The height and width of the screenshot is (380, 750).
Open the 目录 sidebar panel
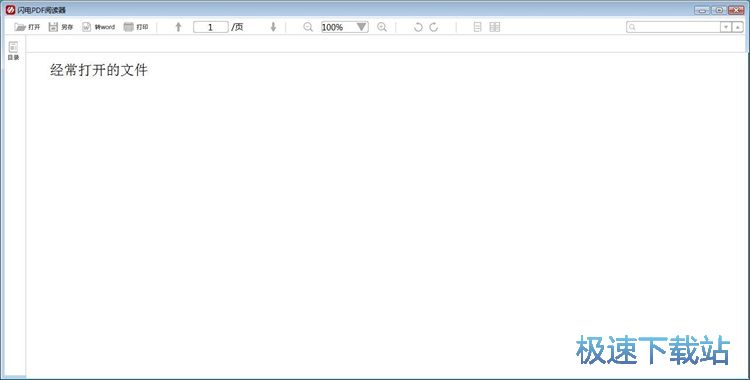13,51
